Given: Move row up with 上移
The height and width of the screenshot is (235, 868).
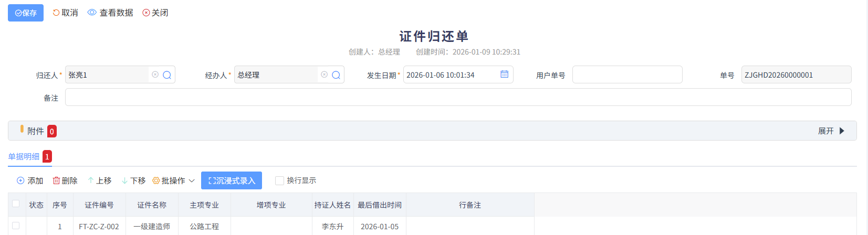Looking at the screenshot, I should [x=100, y=180].
